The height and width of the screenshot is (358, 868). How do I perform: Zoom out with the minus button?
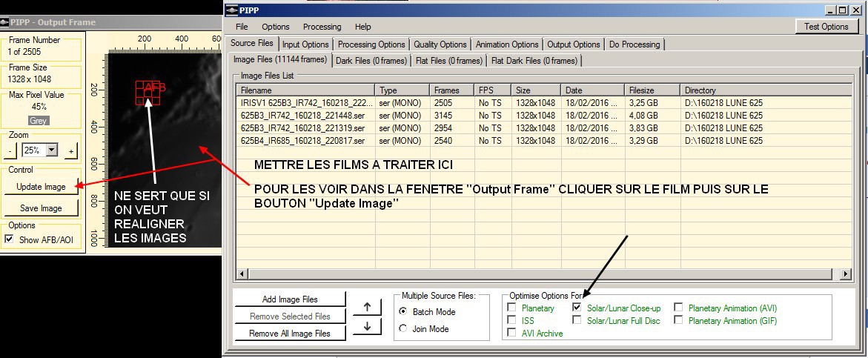(10, 150)
